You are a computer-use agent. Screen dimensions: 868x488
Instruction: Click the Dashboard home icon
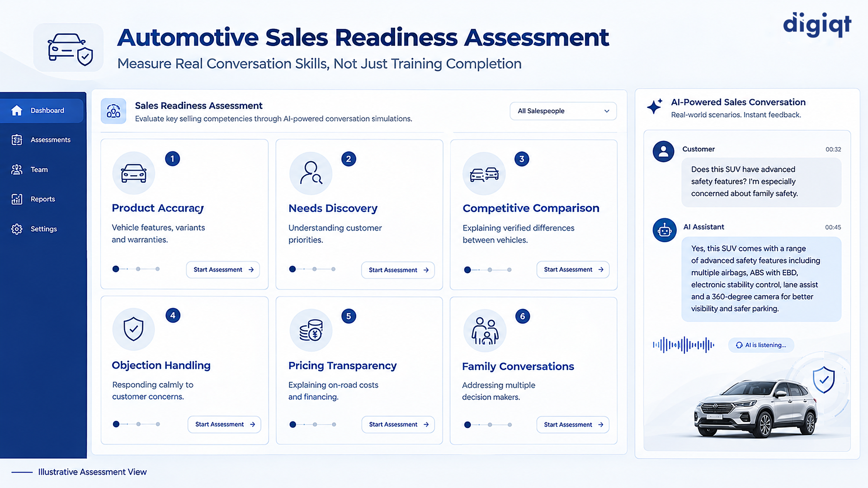(17, 110)
